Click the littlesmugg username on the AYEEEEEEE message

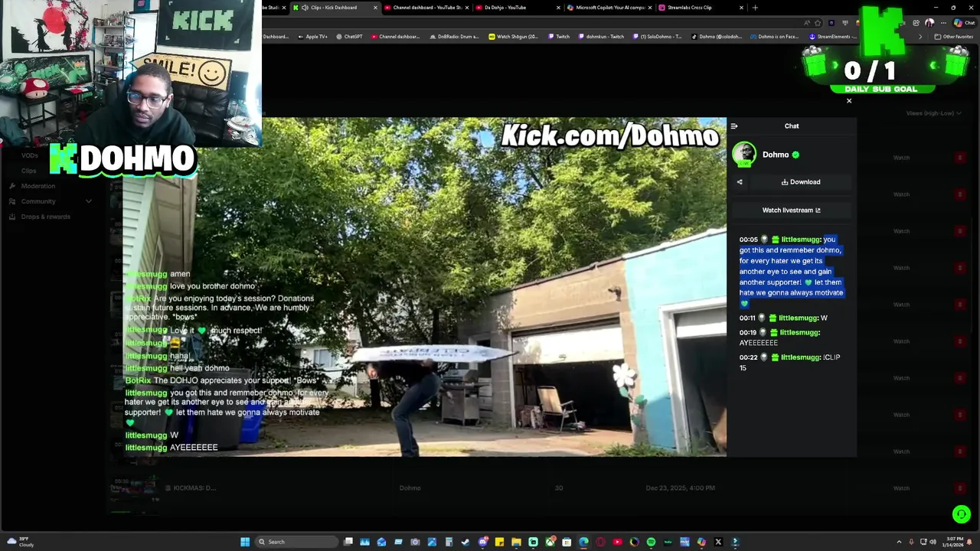click(x=799, y=333)
